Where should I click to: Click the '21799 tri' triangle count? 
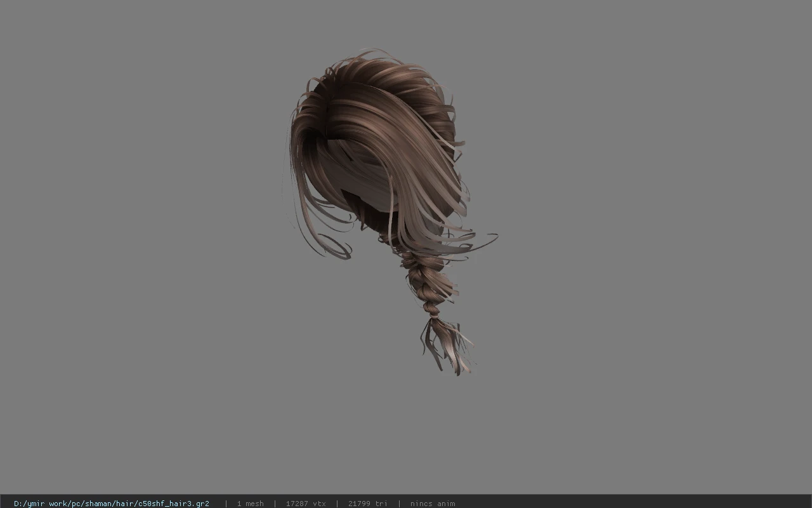367,504
